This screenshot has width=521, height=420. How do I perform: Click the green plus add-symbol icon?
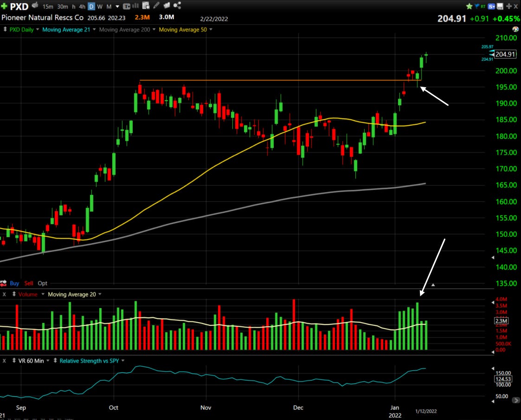(x=4, y=6)
